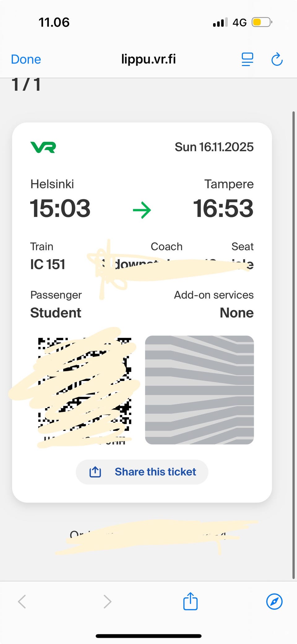Tap the green route arrow
Screen dimensions: 297x644
point(142,210)
